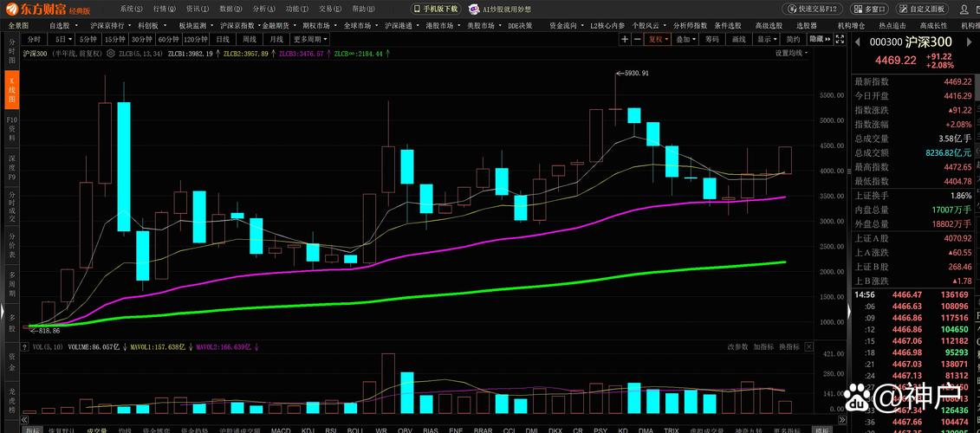
Task: Open 系统(S) menu
Action: [131, 9]
